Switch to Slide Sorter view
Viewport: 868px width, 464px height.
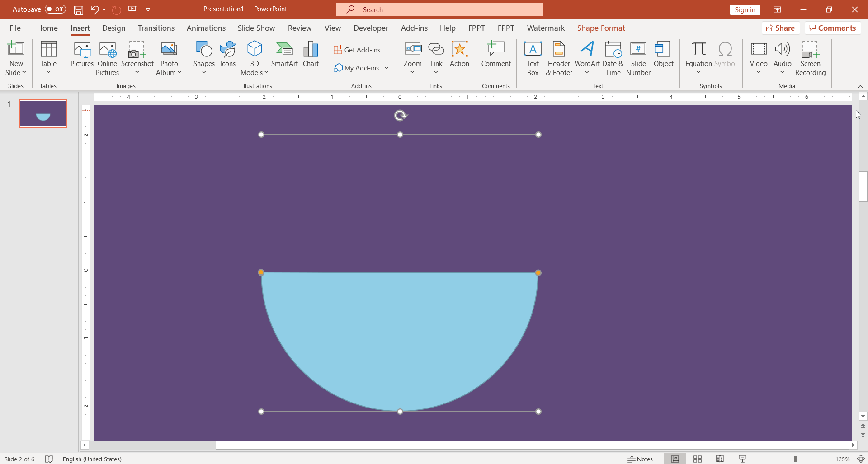698,459
